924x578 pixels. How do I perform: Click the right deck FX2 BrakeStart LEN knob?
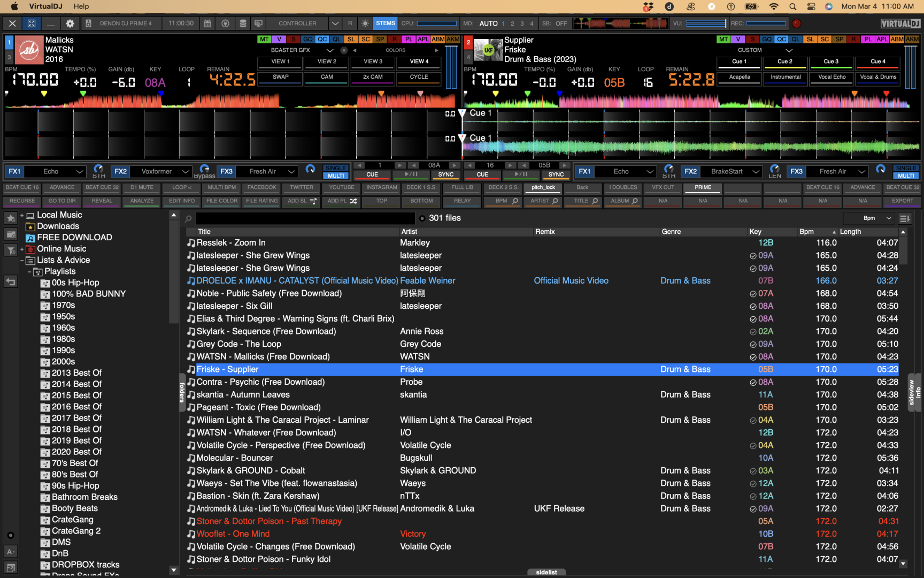774,169
